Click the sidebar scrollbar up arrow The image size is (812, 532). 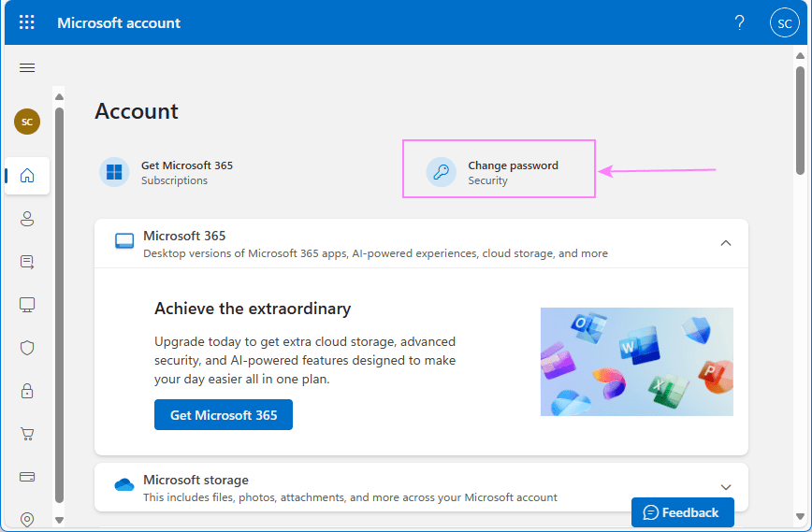(x=59, y=97)
